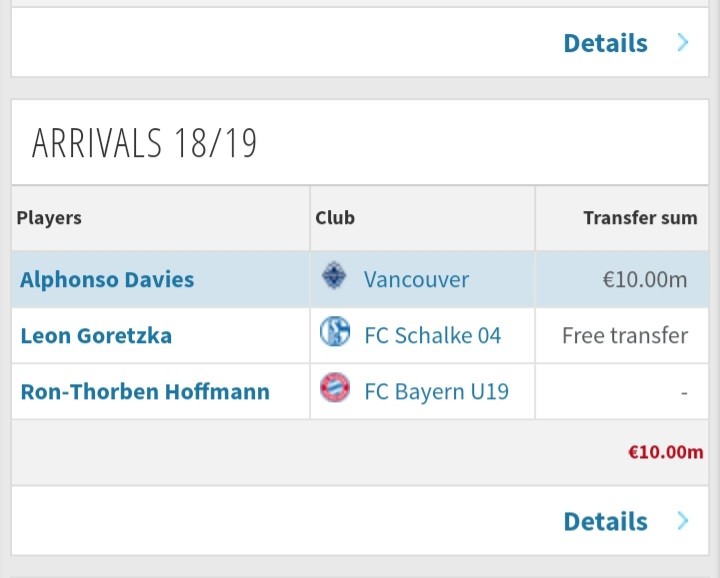Open the Vancouver club page
Screen dimensions: 720x578
coord(416,279)
